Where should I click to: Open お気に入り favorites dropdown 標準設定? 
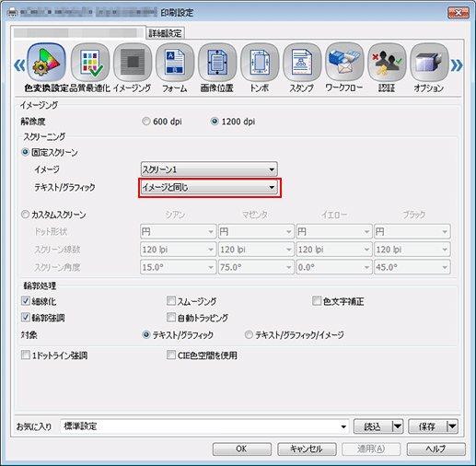[204, 426]
